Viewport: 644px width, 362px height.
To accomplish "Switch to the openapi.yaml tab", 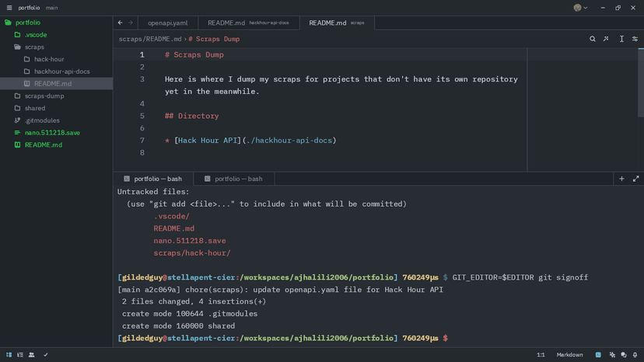I will (167, 23).
